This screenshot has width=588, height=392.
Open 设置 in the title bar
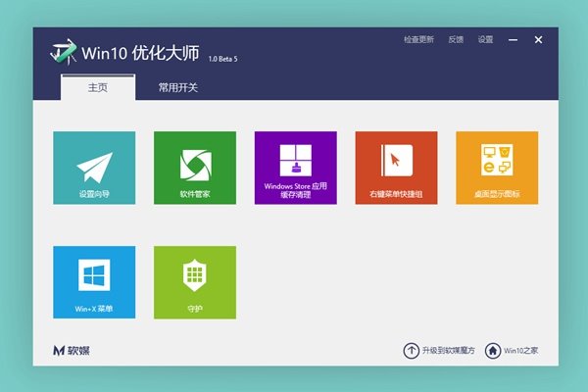pyautogui.click(x=485, y=40)
